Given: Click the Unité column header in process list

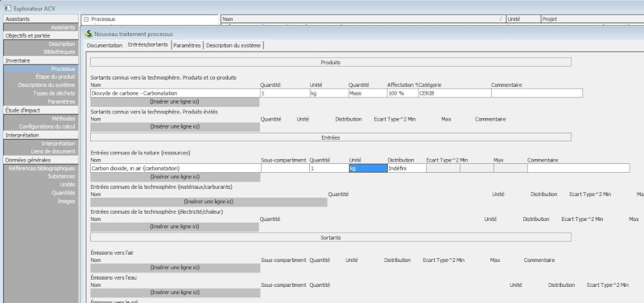Looking at the screenshot, I should point(523,18).
